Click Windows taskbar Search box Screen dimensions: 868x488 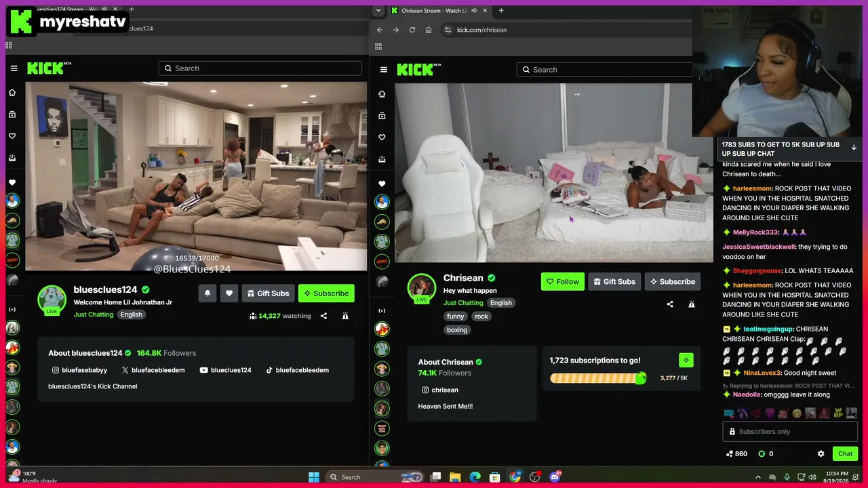tap(374, 477)
